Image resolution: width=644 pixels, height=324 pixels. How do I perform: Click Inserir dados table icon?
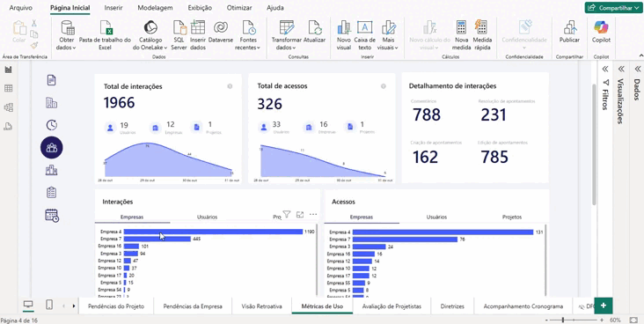[198, 28]
